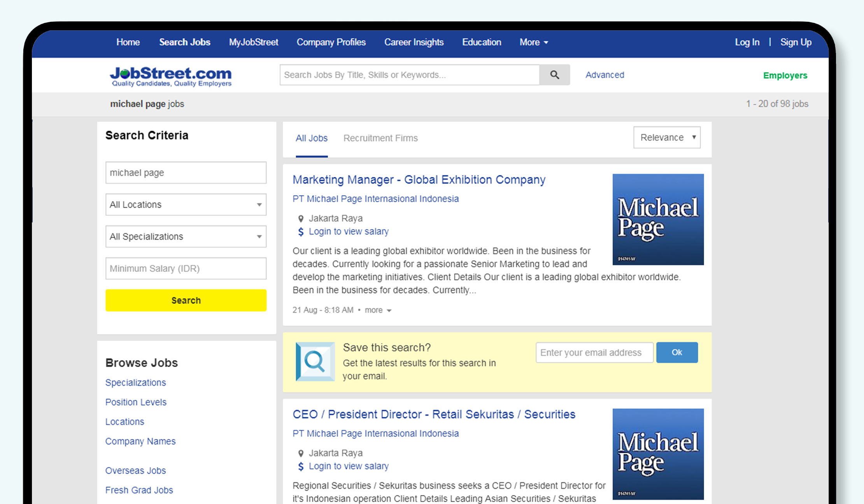The width and height of the screenshot is (864, 504).
Task: Open Michael Page logo of CEO job
Action: click(x=658, y=454)
